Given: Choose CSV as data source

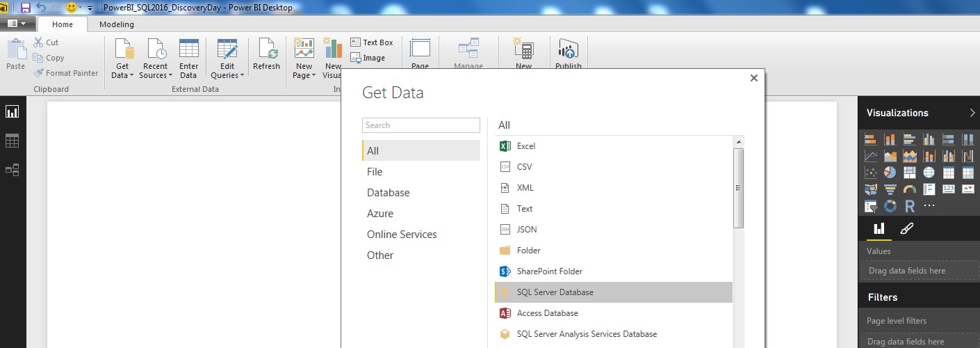Looking at the screenshot, I should click(614, 167).
